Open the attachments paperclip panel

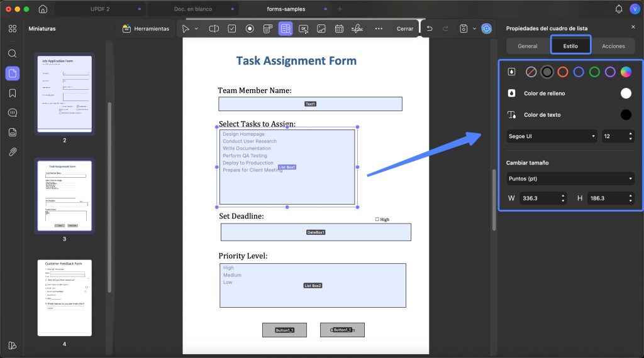[x=13, y=152]
